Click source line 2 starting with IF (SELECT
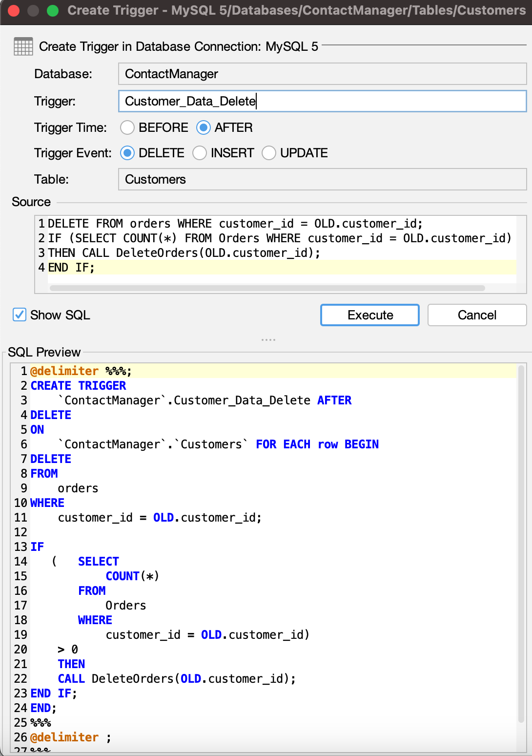Screen dimensions: 532x756 pos(280,238)
